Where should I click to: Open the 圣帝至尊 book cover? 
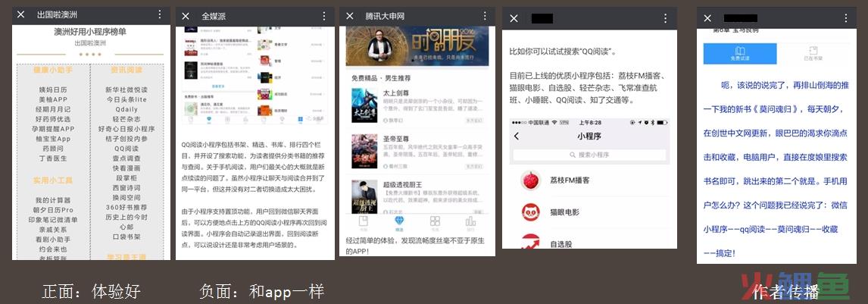click(364, 151)
